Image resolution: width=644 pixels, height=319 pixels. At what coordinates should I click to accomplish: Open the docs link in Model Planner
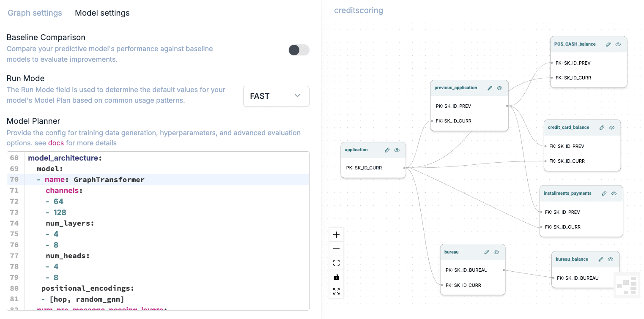[56, 143]
